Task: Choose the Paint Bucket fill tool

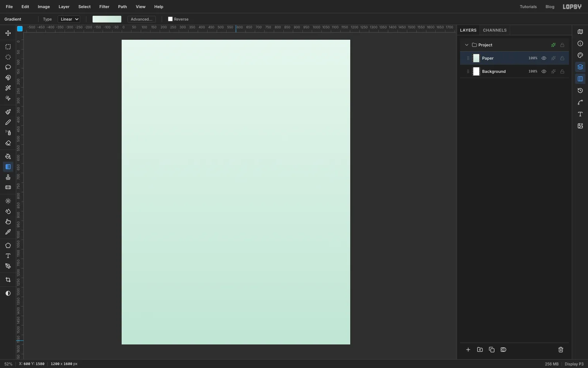Action: click(x=8, y=156)
